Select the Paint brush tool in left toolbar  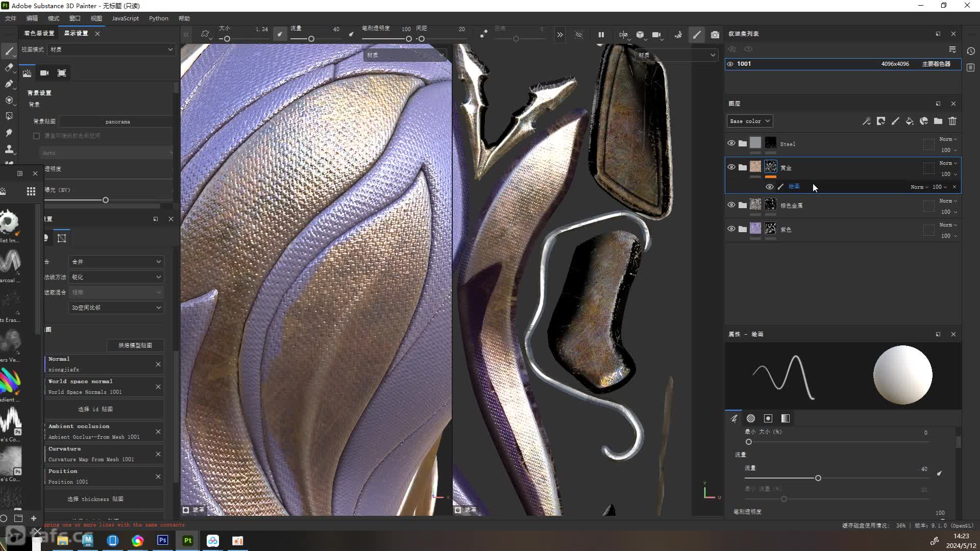(x=9, y=51)
